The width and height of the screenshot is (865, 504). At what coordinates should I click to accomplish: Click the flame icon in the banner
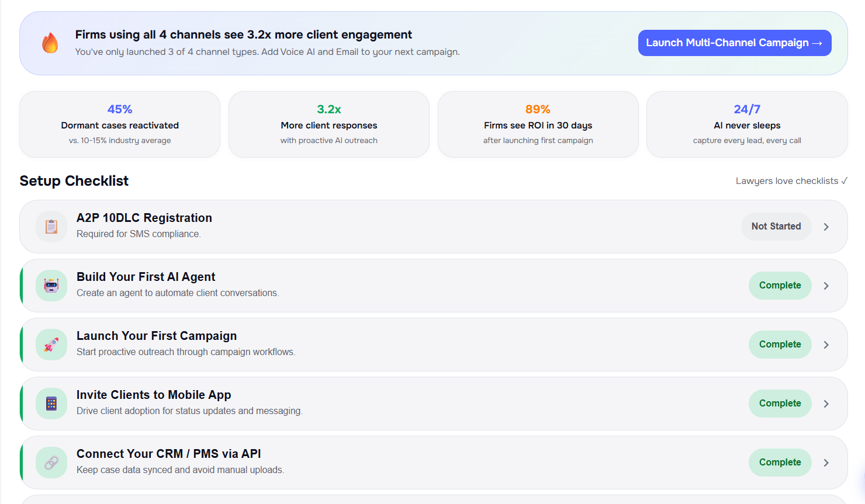(x=50, y=43)
